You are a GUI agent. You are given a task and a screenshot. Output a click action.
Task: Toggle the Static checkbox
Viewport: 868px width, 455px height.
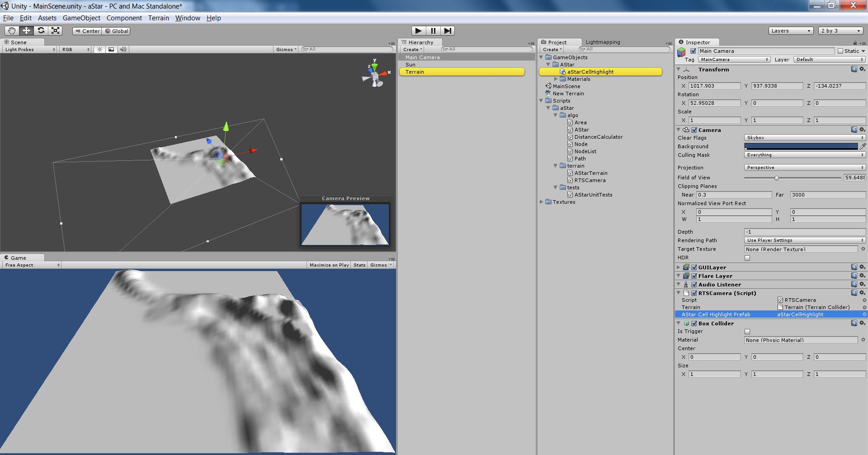[x=840, y=51]
